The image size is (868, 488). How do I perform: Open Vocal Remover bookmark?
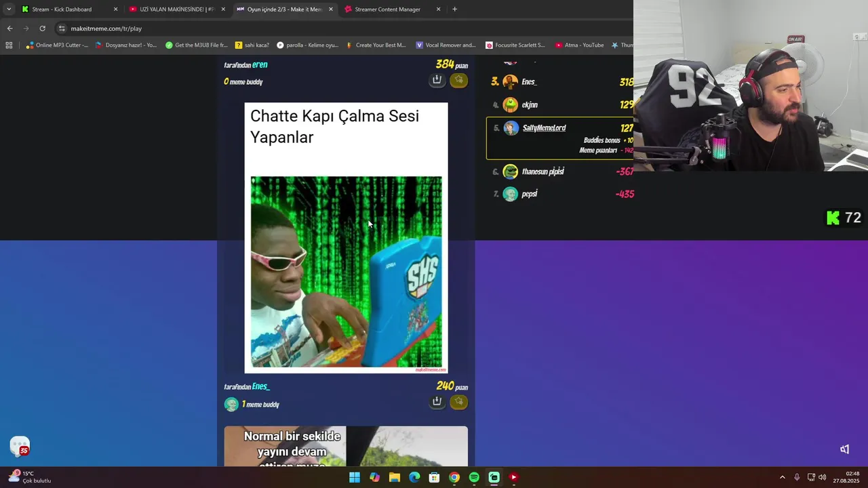(x=446, y=45)
